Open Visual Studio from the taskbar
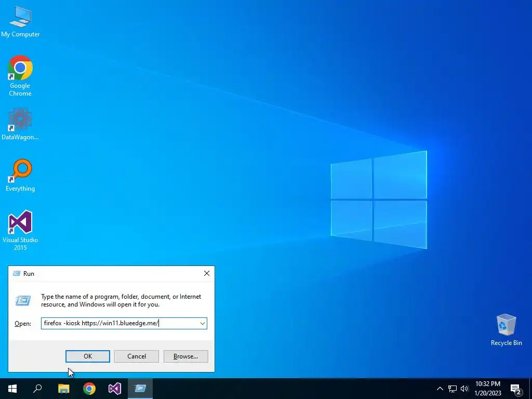 tap(115, 389)
